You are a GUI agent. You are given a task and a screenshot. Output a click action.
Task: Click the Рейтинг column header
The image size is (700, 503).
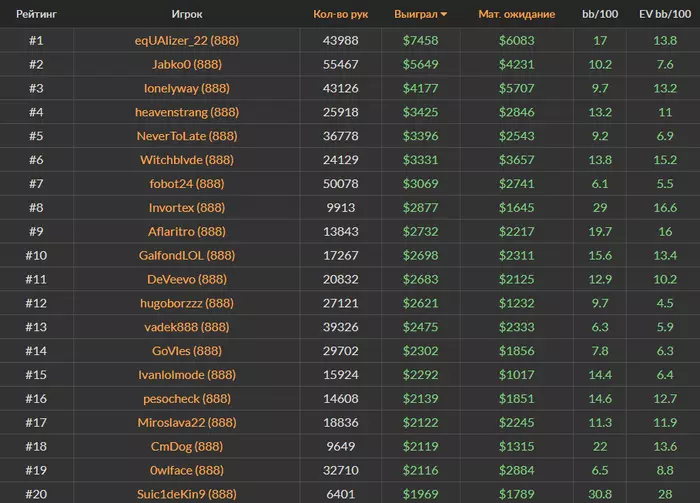(x=36, y=14)
